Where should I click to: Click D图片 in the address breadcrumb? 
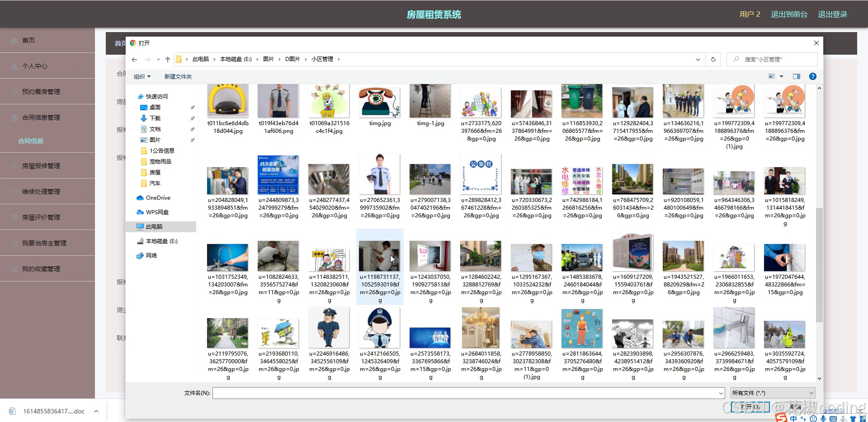click(292, 59)
